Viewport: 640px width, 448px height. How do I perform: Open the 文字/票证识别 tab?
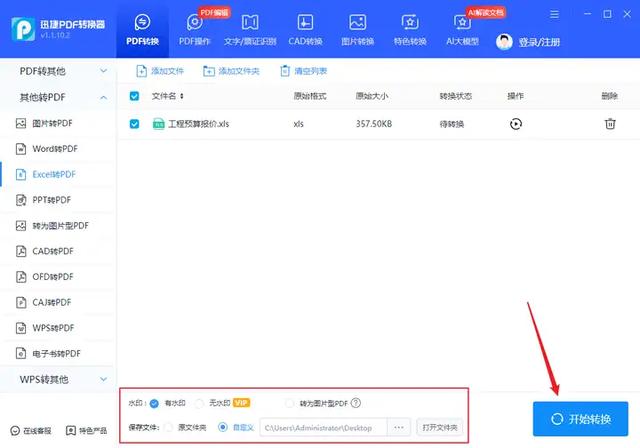pyautogui.click(x=250, y=29)
